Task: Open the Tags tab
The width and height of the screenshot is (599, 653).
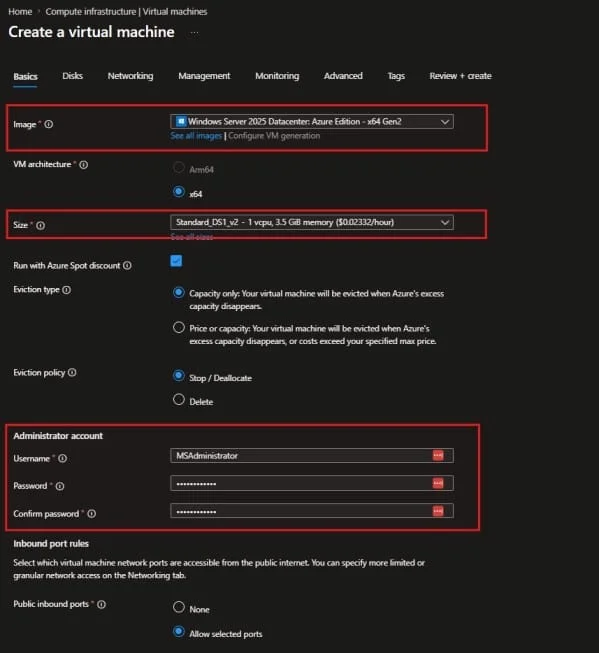Action: click(396, 76)
